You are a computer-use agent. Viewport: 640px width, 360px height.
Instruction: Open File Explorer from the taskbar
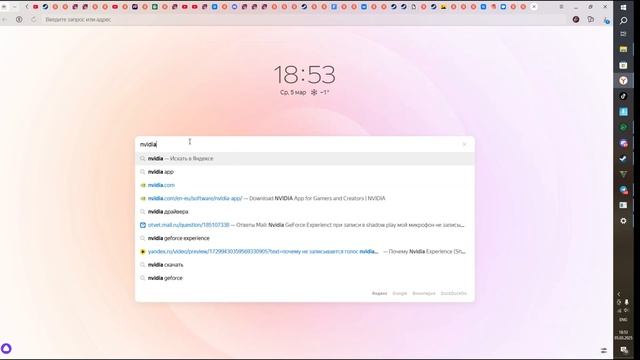click(623, 49)
